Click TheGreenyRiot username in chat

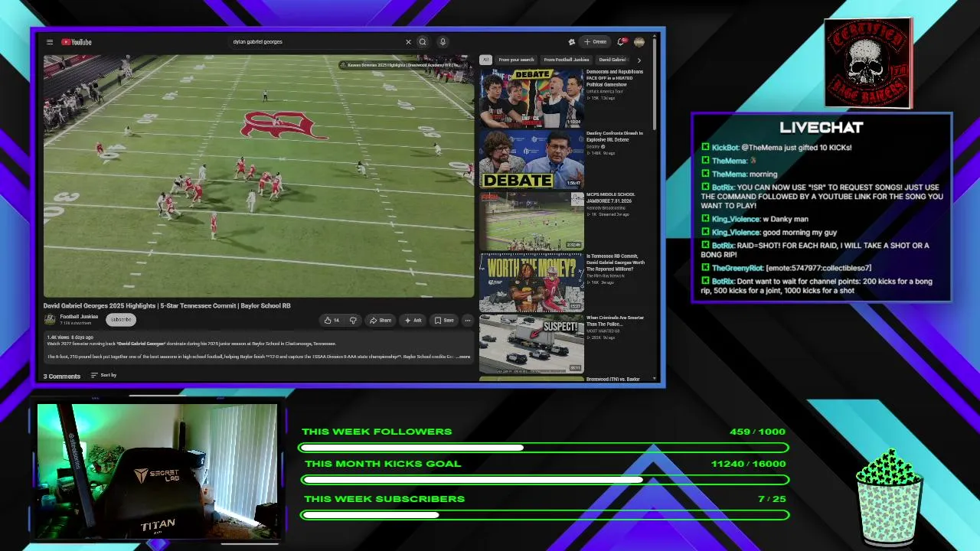(x=737, y=268)
